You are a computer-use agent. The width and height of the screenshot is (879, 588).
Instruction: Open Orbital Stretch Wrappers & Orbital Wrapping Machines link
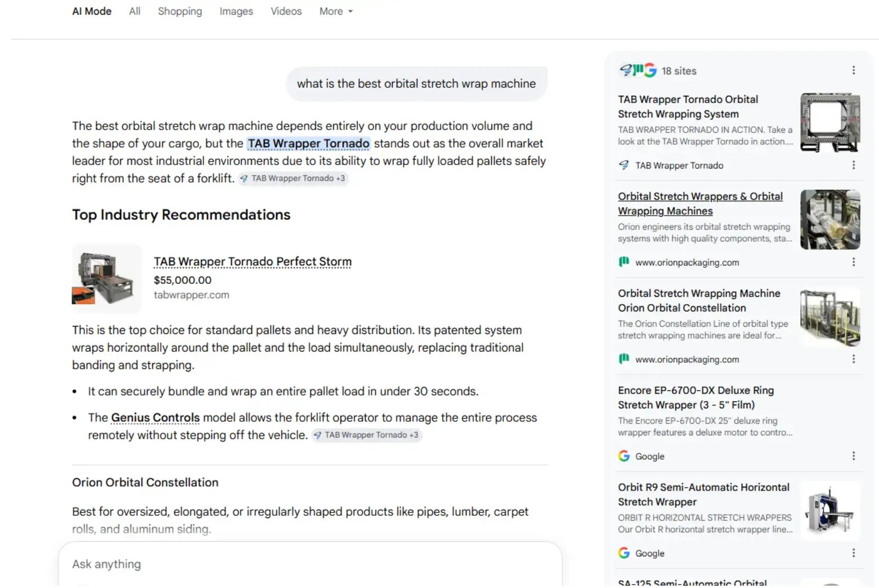tap(700, 204)
